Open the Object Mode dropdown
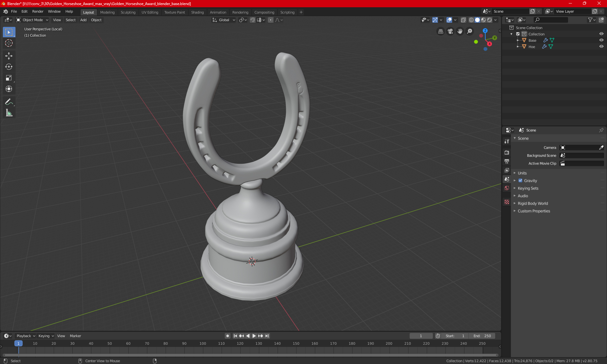Image resolution: width=607 pixels, height=364 pixels. pyautogui.click(x=32, y=20)
